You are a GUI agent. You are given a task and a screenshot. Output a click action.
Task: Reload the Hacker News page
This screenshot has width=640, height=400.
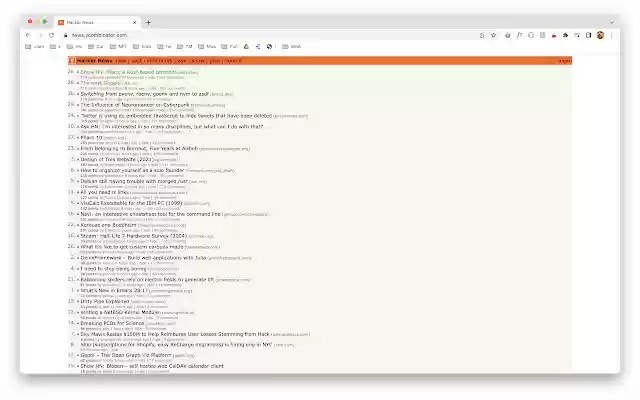click(x=51, y=36)
